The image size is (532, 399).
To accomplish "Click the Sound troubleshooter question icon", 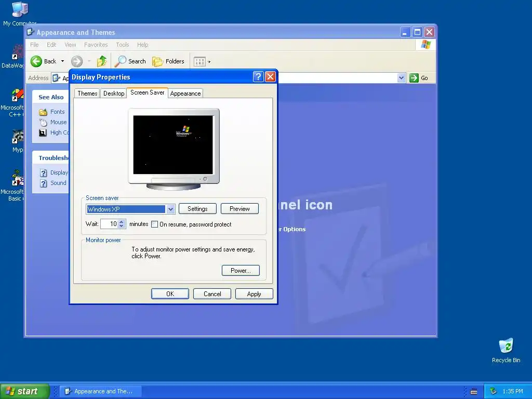I will [44, 183].
